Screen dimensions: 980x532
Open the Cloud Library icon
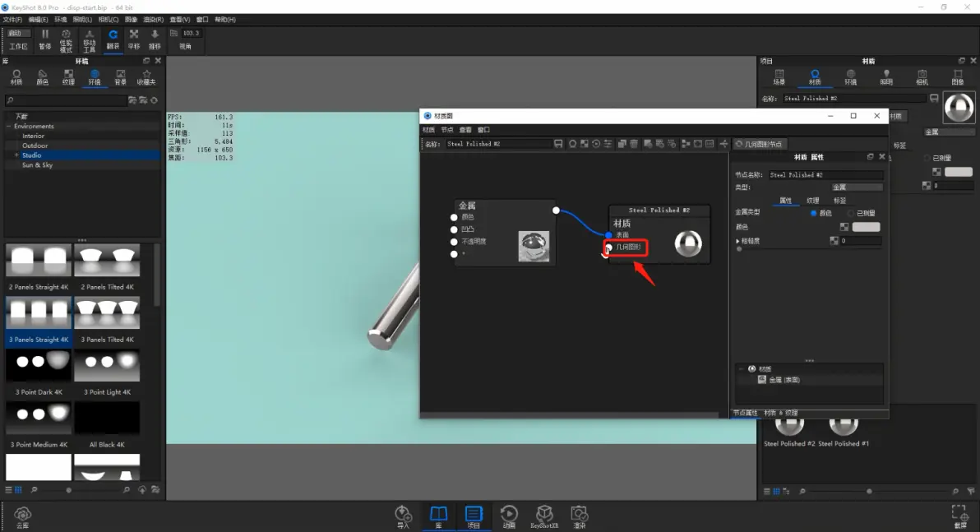tap(22, 516)
